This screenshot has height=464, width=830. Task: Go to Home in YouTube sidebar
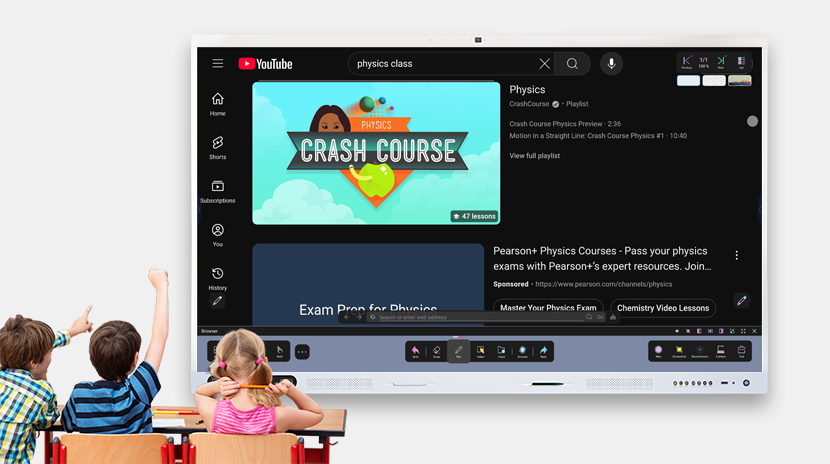[218, 104]
